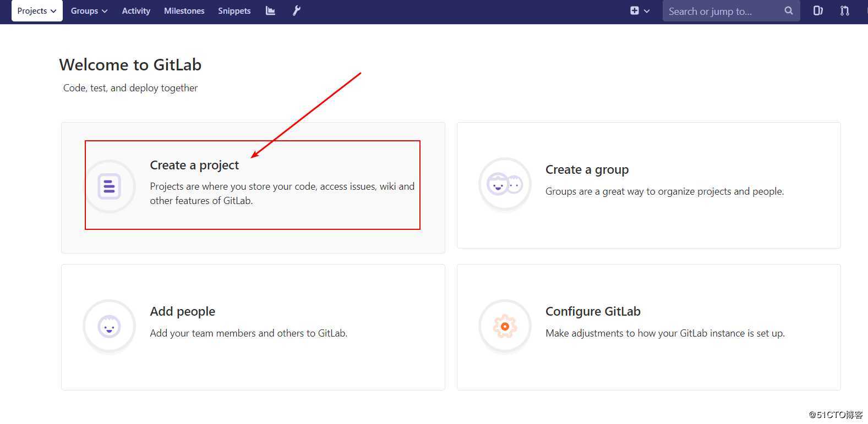
Task: Open the Admin area wrench icon
Action: (296, 11)
